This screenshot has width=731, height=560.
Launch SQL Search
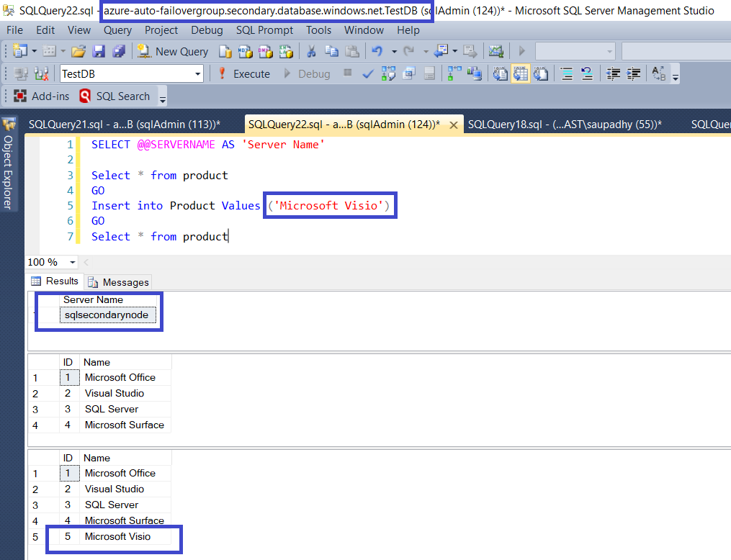[115, 96]
